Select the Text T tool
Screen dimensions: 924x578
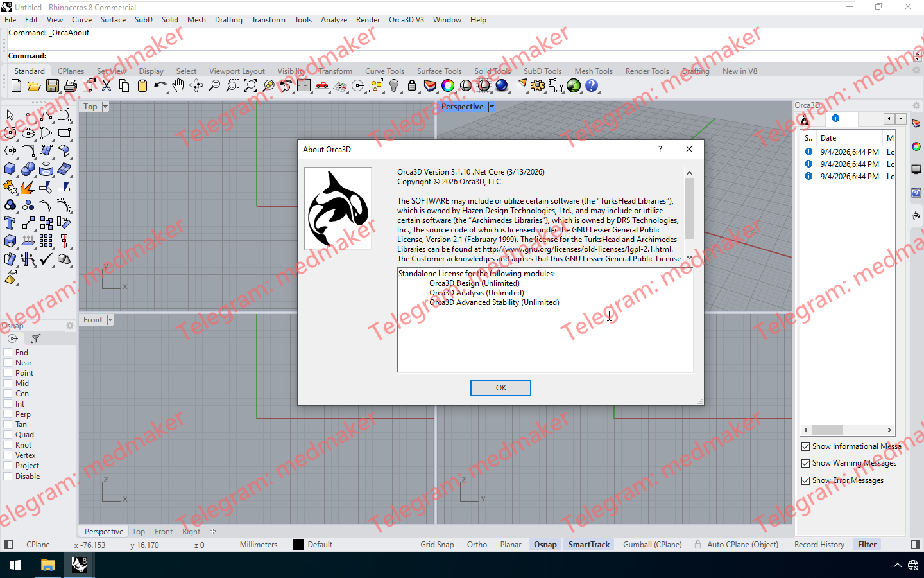[x=10, y=223]
